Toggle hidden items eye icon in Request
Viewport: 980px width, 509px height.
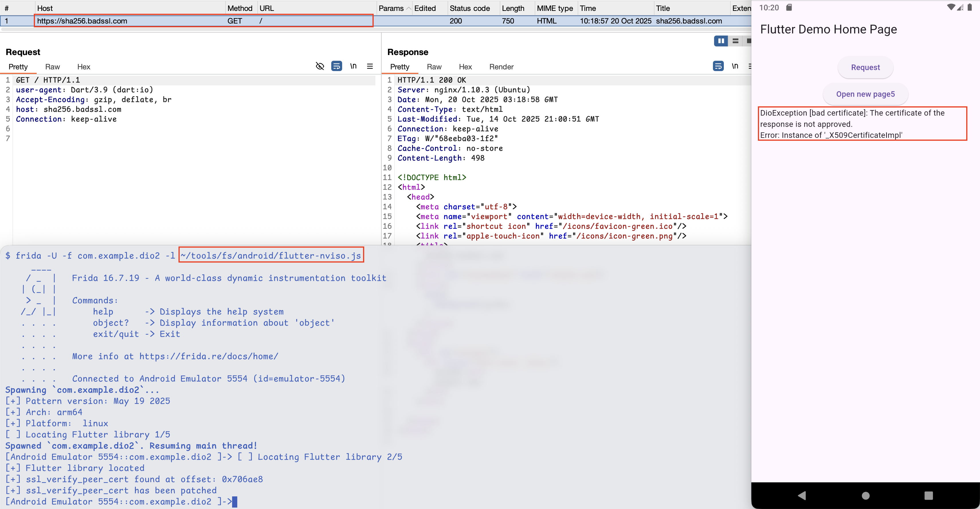coord(320,66)
